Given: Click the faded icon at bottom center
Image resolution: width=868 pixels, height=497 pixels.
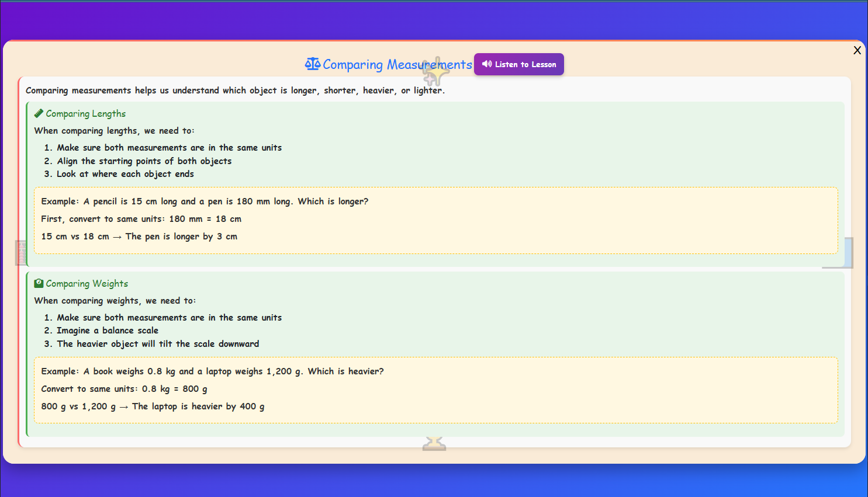Looking at the screenshot, I should coord(434,443).
